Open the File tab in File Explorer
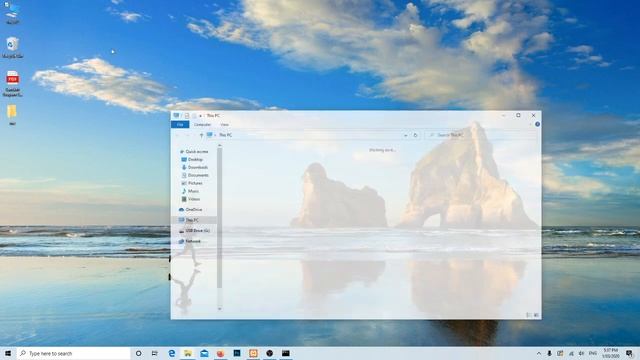 pos(180,124)
